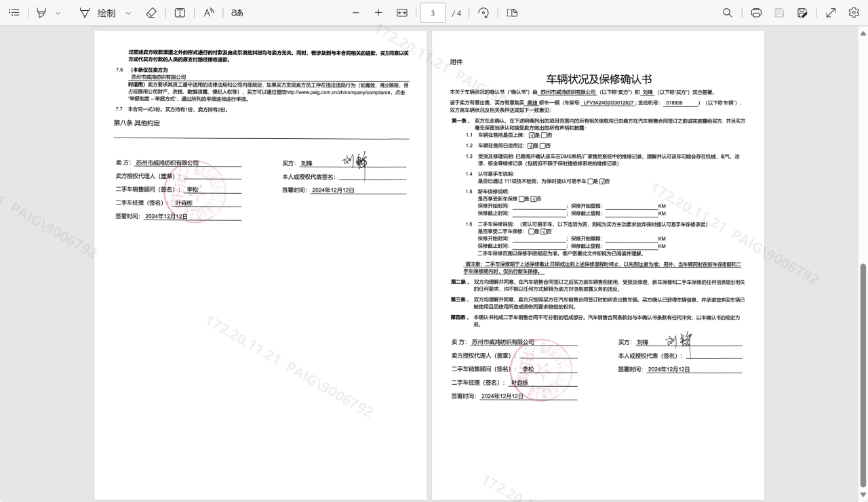
Task: Click the 是 checkbox in item 1.2 车辆在售前已使用过
Action: tap(530, 146)
